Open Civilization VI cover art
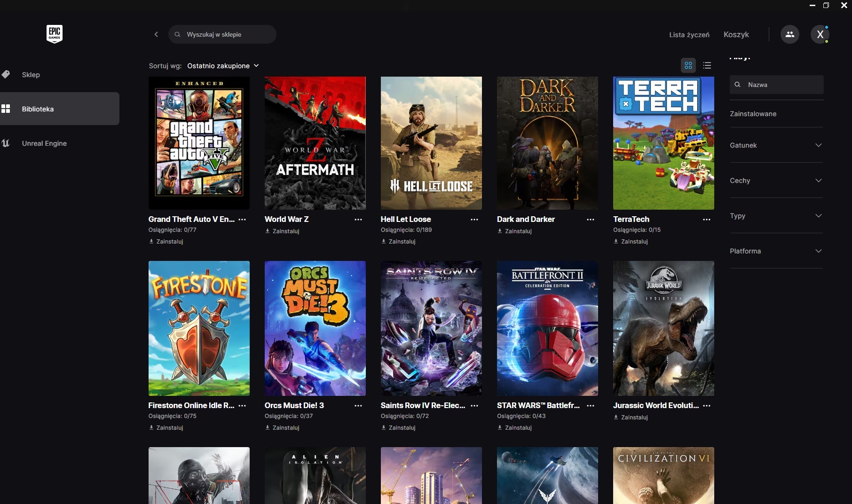The width and height of the screenshot is (852, 504). point(663,475)
